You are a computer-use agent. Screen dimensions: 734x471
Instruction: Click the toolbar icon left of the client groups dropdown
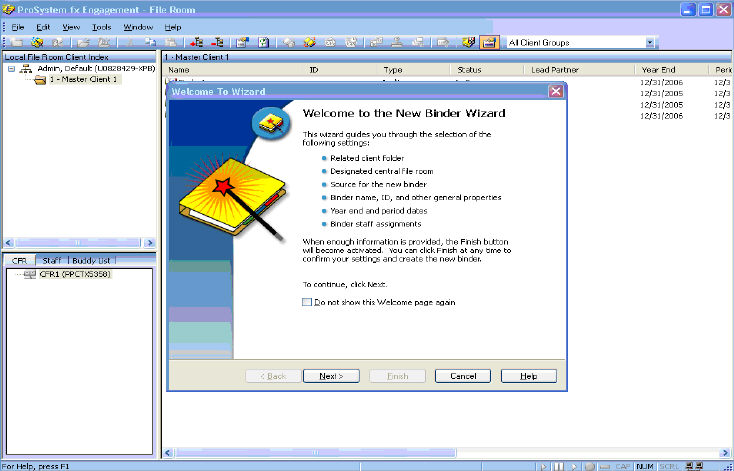(489, 43)
